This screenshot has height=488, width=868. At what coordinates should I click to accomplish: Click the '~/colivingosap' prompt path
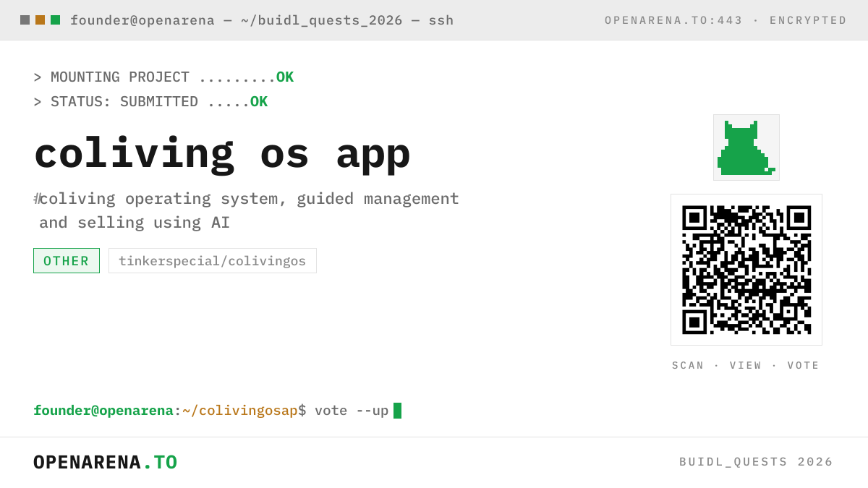click(x=240, y=411)
